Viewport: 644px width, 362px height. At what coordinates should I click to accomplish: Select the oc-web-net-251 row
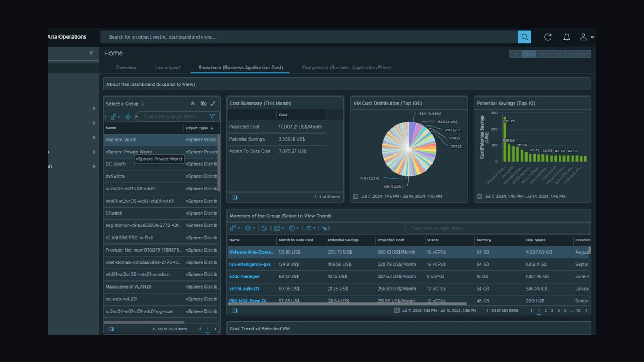(x=161, y=299)
